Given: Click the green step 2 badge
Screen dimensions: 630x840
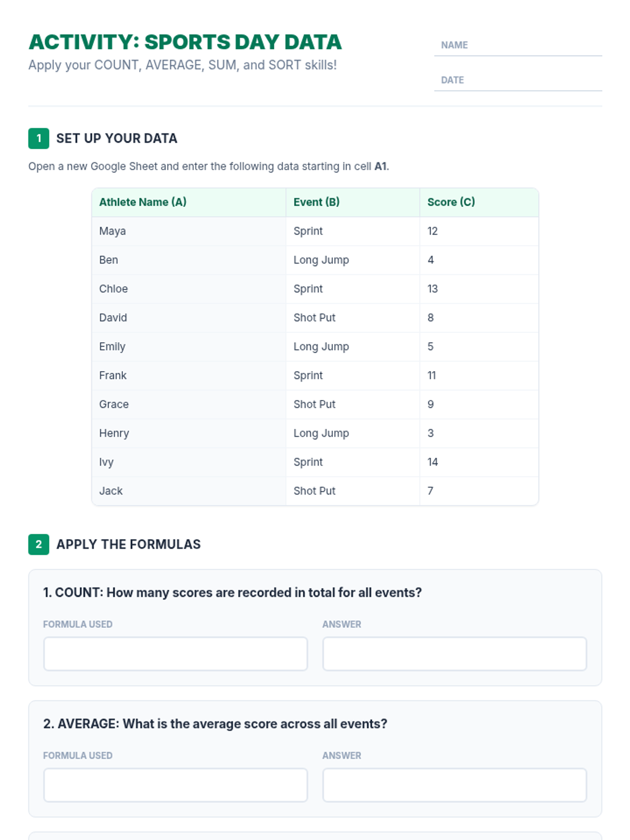Looking at the screenshot, I should [x=38, y=544].
